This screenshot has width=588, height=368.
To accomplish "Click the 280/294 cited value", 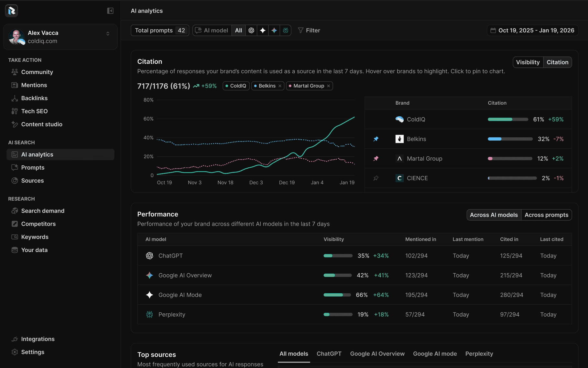I will point(512,295).
